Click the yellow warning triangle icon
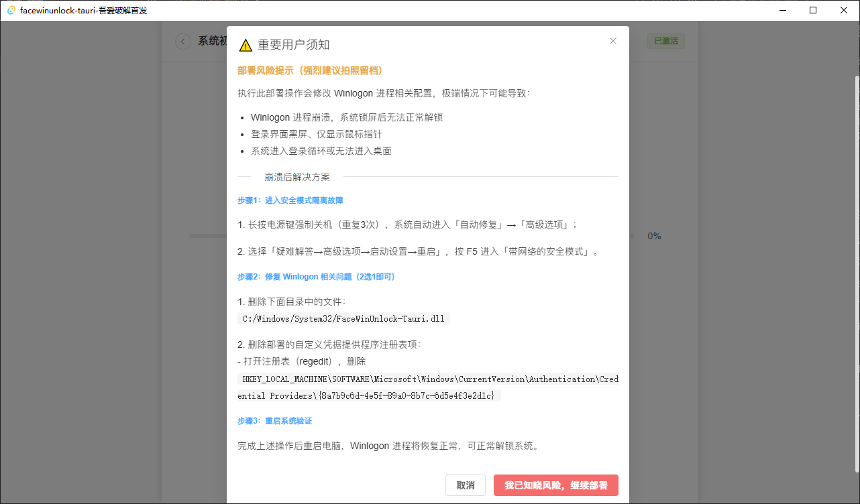This screenshot has height=504, width=860. click(x=246, y=46)
